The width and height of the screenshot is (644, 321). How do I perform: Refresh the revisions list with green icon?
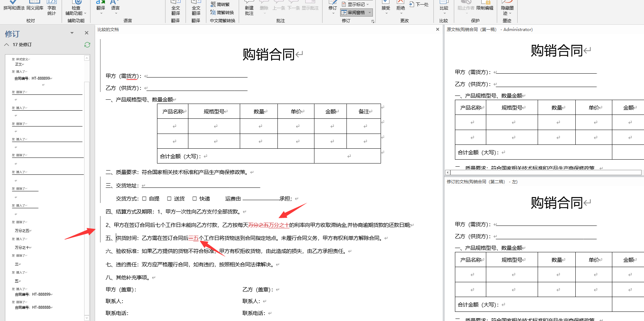87,45
